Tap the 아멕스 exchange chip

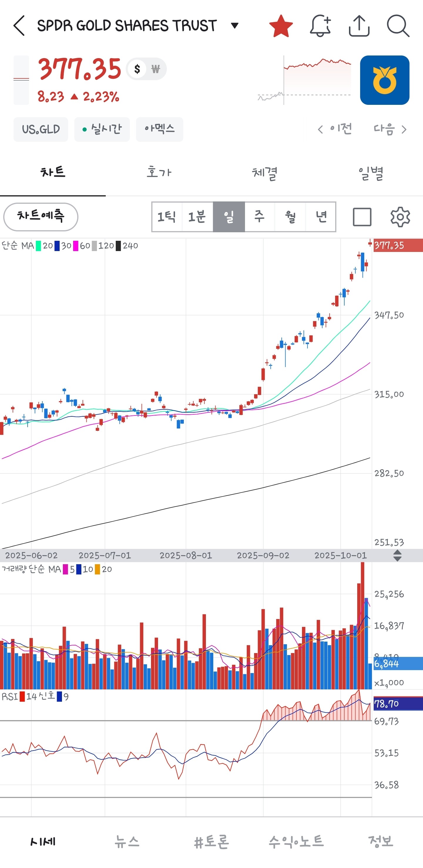tap(160, 129)
